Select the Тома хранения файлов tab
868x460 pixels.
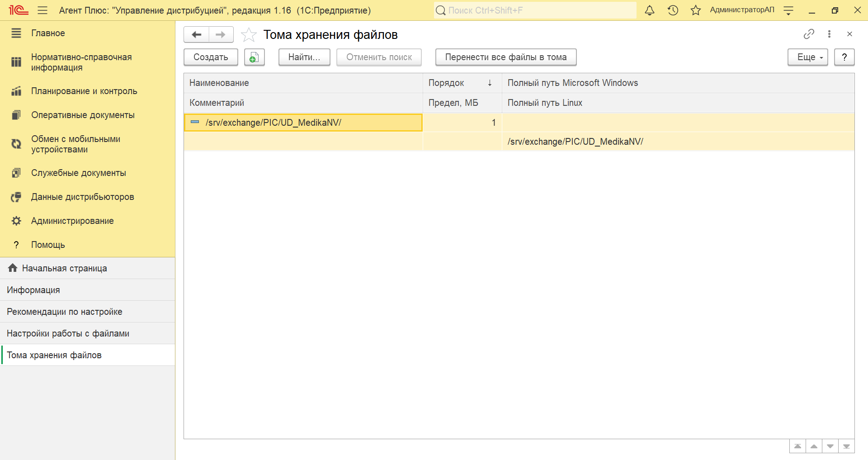tap(87, 355)
